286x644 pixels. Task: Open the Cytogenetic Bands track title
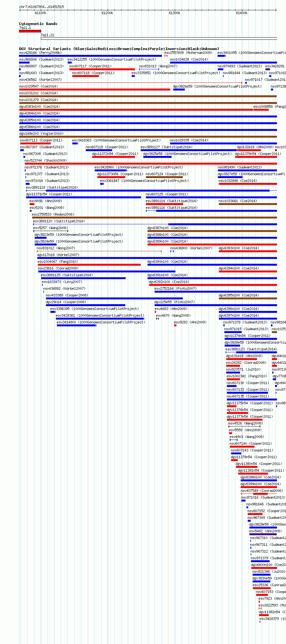pyautogui.click(x=38, y=24)
